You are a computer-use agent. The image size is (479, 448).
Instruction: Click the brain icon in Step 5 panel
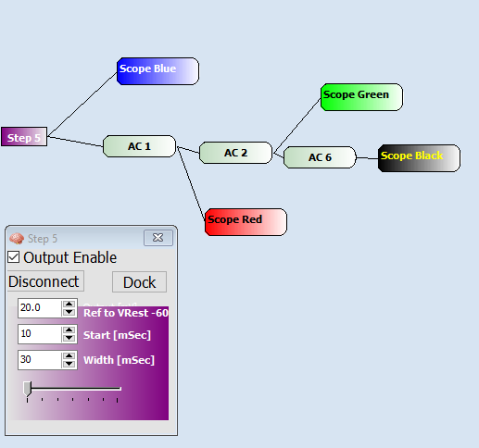[x=17, y=239]
